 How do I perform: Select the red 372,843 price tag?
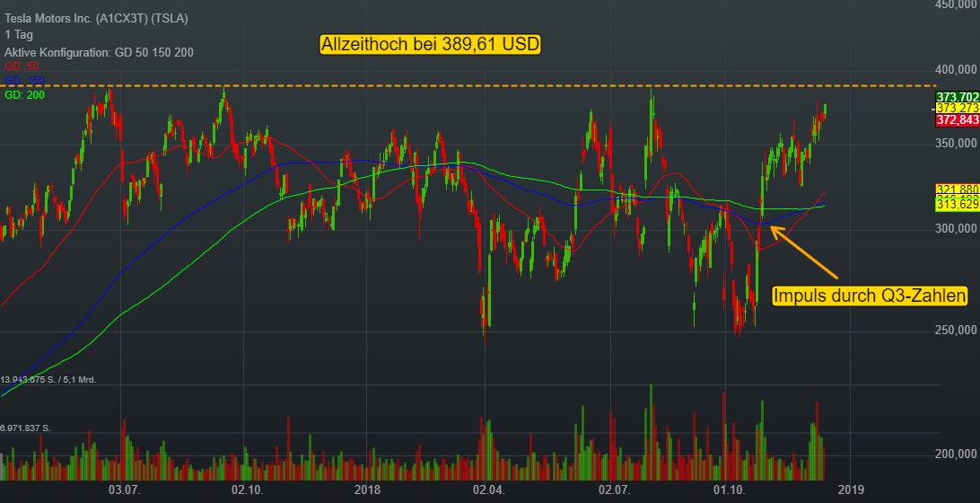[958, 119]
